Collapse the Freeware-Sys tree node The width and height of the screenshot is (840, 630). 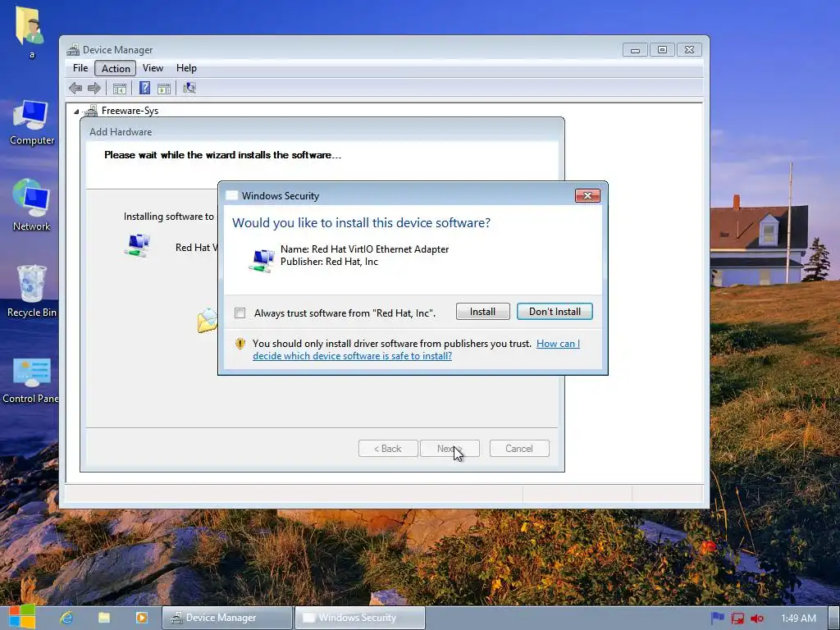tap(76, 112)
